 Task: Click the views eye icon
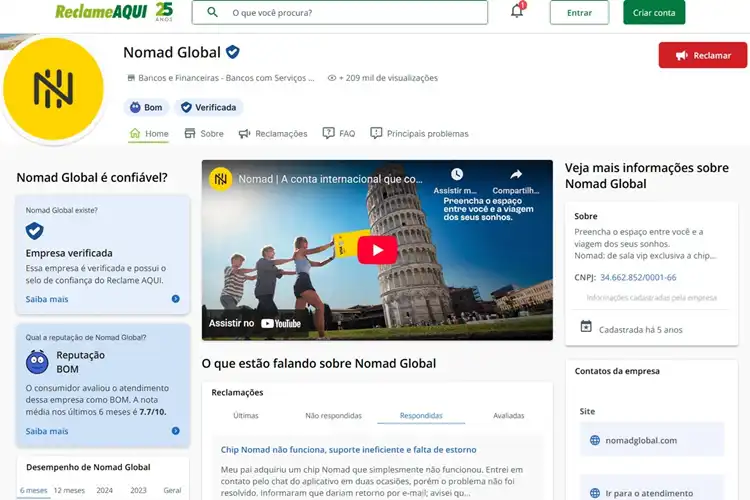(x=331, y=78)
